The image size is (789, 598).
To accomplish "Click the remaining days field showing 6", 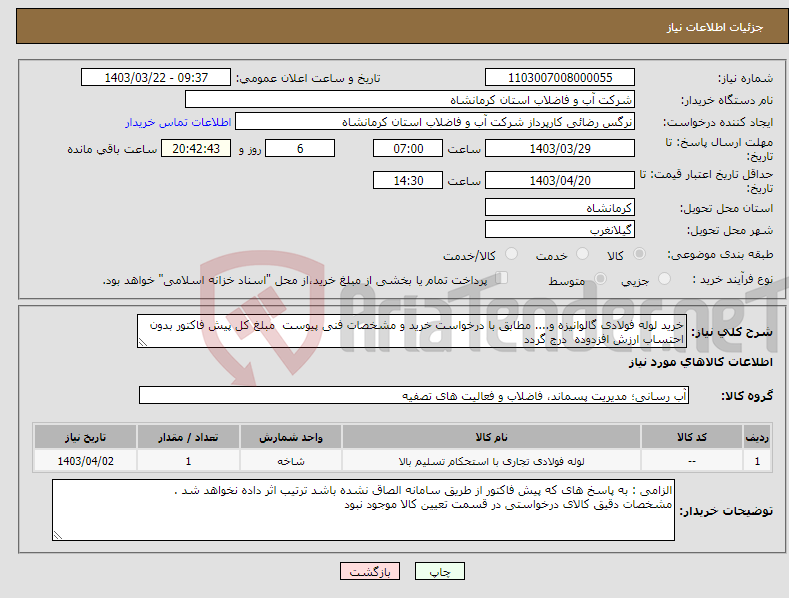I will [x=300, y=148].
